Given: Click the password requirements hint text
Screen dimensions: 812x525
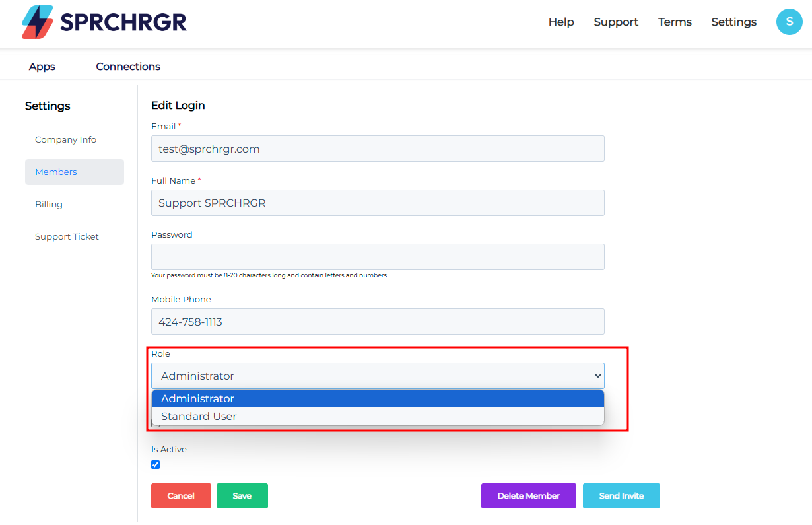Looking at the screenshot, I should tap(269, 275).
